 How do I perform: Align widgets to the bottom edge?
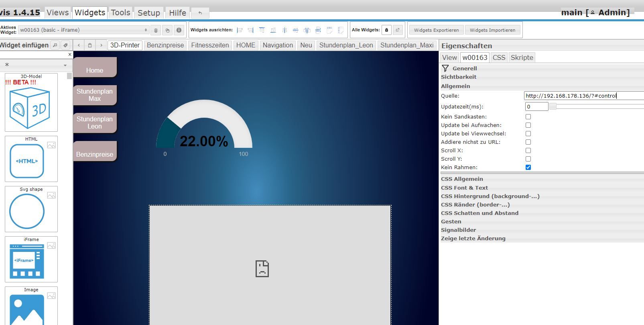(x=273, y=30)
